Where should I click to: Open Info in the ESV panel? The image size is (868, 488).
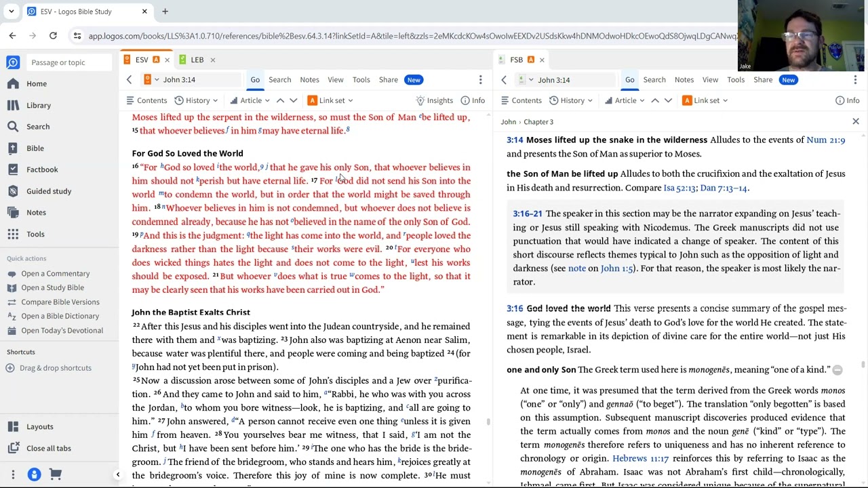[x=473, y=100]
